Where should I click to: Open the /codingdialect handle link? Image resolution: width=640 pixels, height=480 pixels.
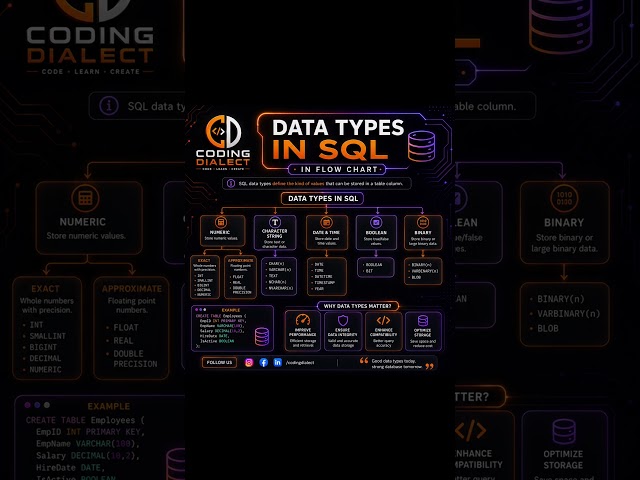pyautogui.click(x=300, y=363)
